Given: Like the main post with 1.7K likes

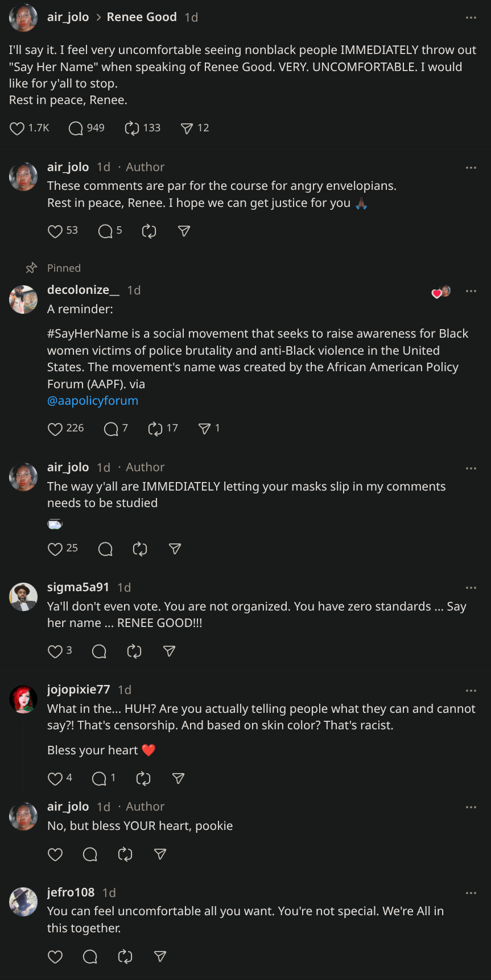Looking at the screenshot, I should (x=17, y=128).
